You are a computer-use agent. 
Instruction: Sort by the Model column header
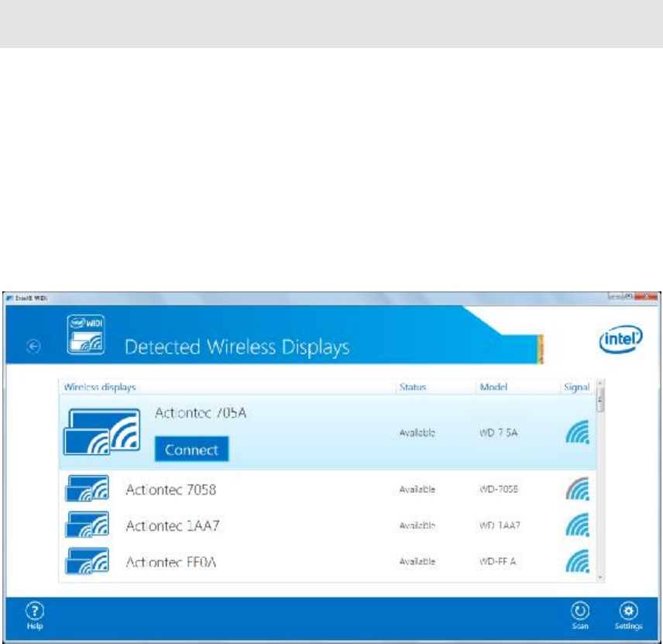[x=493, y=387]
